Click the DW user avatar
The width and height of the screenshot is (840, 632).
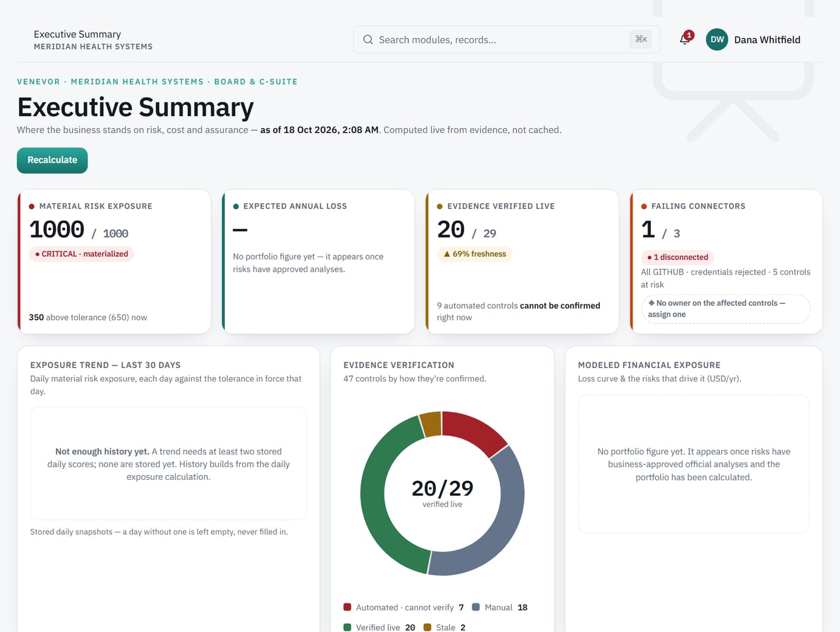click(x=717, y=40)
